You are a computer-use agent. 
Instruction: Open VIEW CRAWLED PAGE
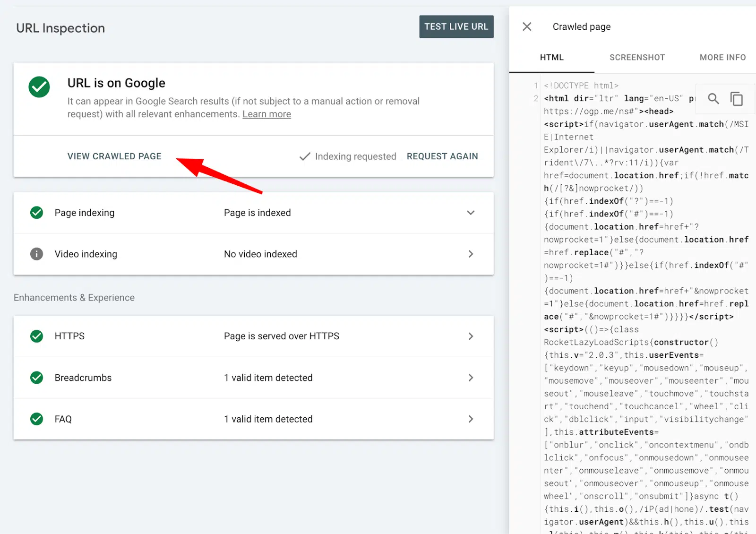point(114,156)
